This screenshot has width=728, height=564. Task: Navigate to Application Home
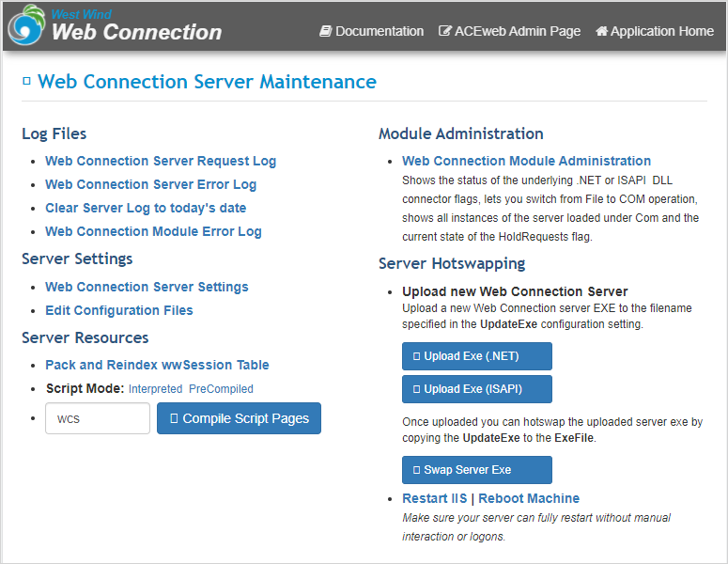click(655, 31)
